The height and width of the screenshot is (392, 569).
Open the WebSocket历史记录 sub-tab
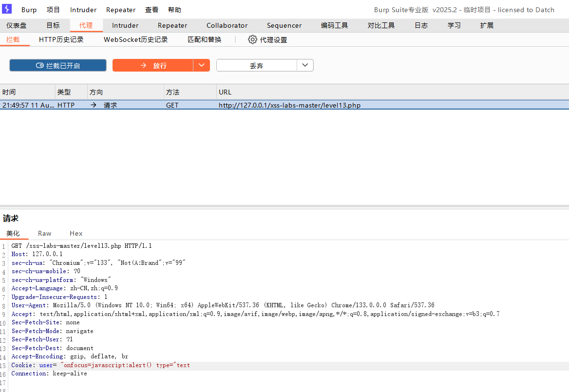(x=136, y=39)
